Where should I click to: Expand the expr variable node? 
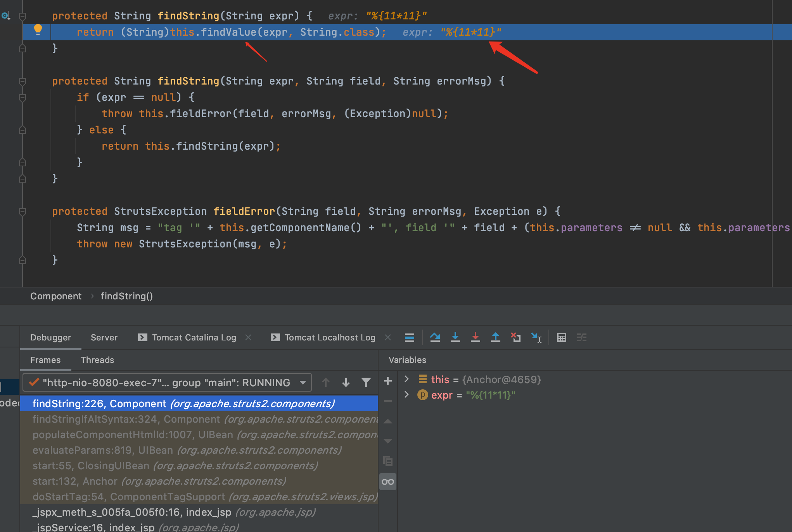[x=406, y=394]
